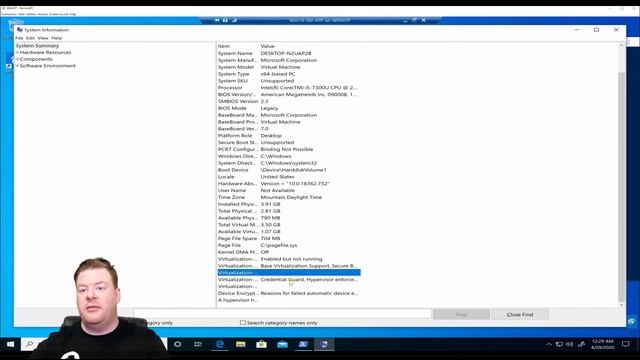Screen dimensions: 640x360
Task: Select the Boot Device row
Action: click(289, 170)
